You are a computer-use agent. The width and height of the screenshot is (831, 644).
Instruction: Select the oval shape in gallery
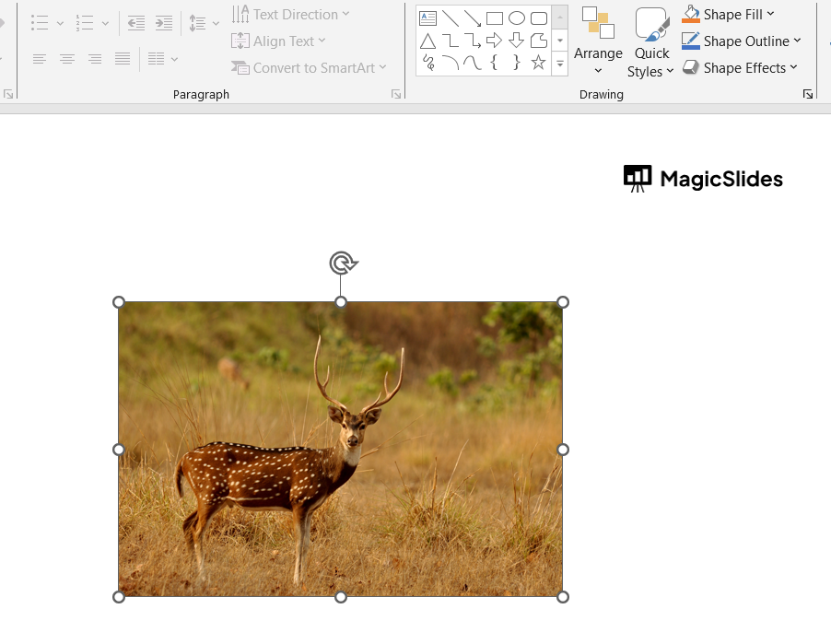[517, 18]
